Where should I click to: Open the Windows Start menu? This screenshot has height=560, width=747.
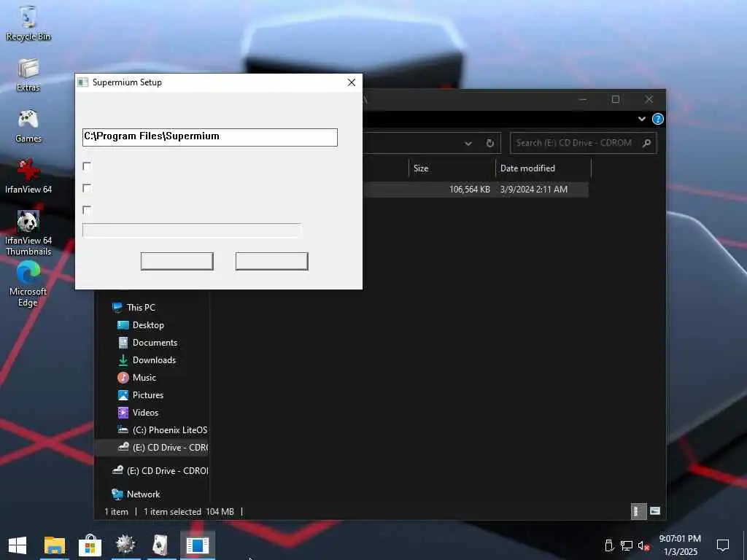(18, 545)
